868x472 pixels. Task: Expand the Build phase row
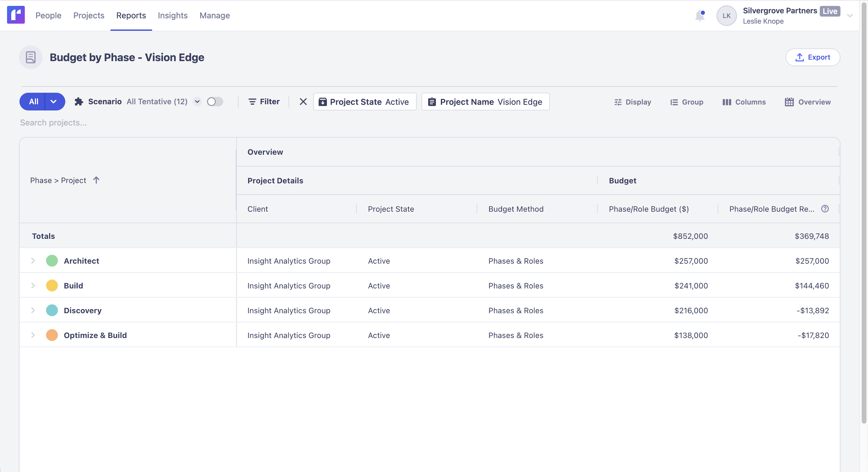pos(33,286)
